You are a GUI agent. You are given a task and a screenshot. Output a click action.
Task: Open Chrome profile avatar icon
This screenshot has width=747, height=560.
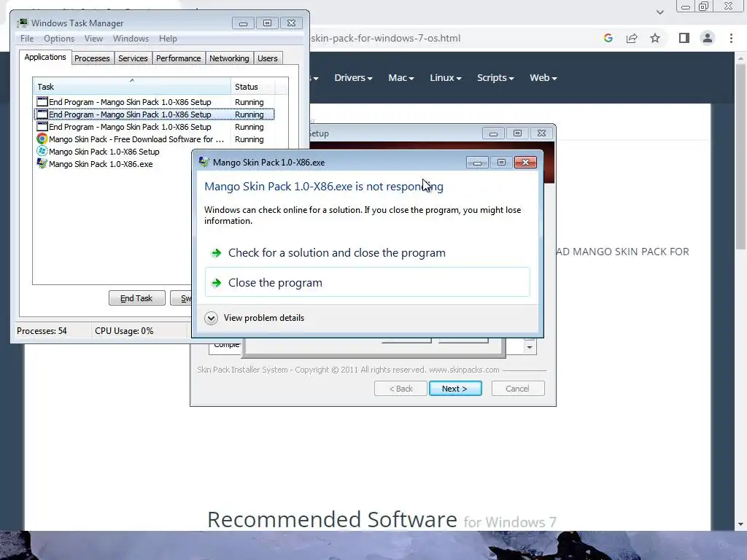coord(708,38)
